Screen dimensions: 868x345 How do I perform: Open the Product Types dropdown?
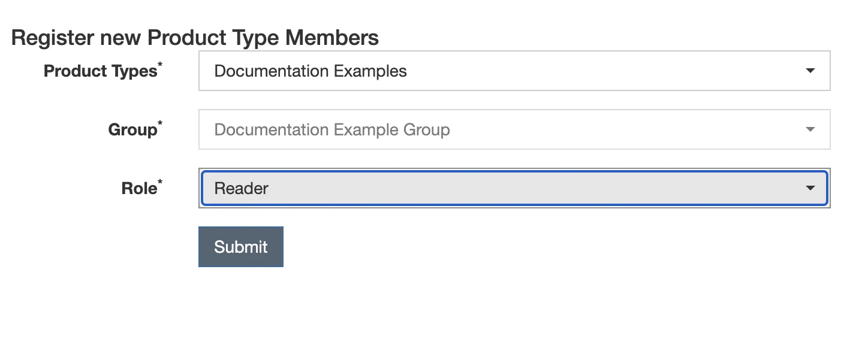(514, 71)
